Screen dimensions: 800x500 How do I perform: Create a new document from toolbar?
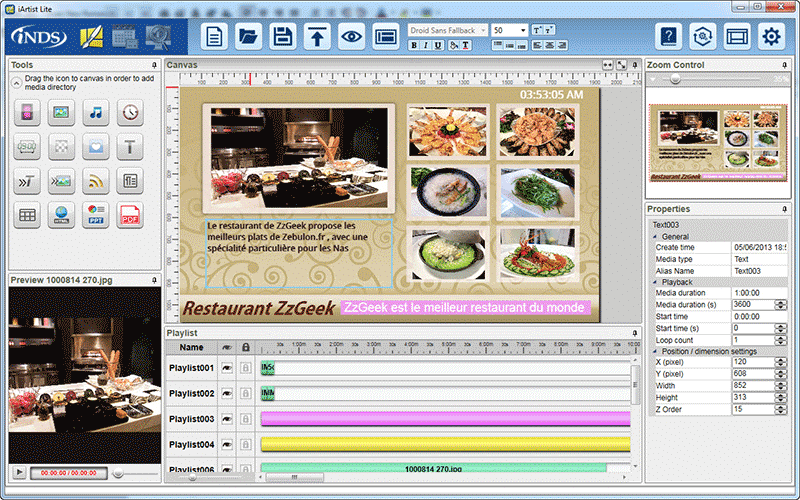pos(214,37)
